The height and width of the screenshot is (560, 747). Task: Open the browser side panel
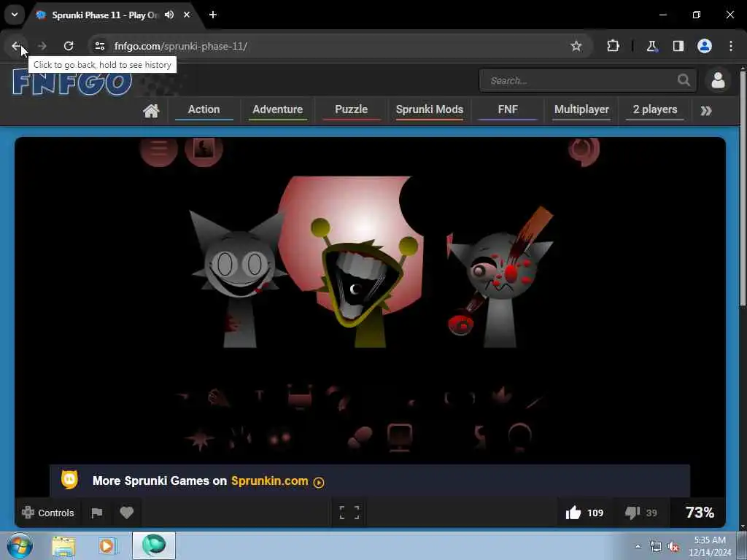coord(678,46)
